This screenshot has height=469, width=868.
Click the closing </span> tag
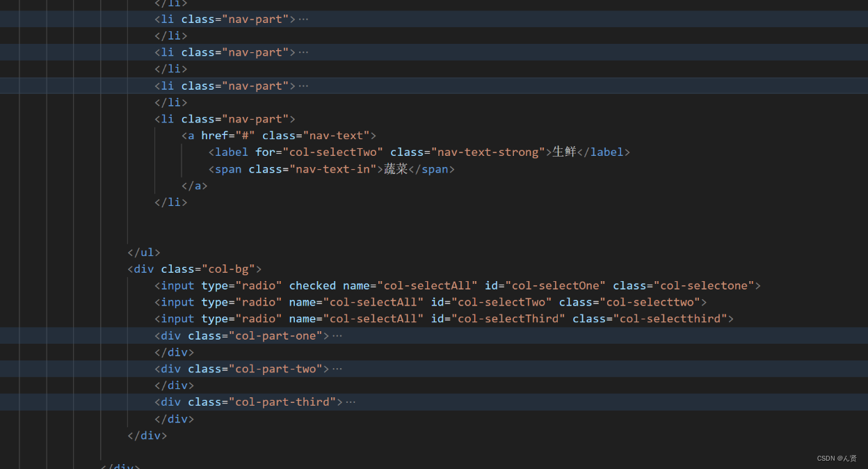tap(432, 169)
